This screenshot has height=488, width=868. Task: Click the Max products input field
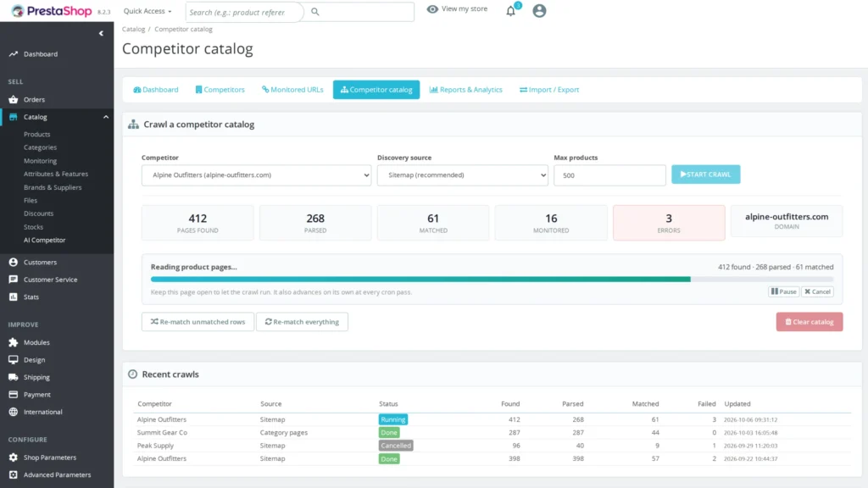click(x=609, y=175)
